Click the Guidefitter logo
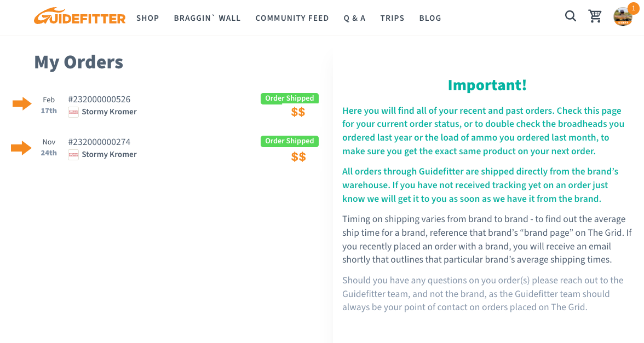The image size is (644, 343). 80,16
